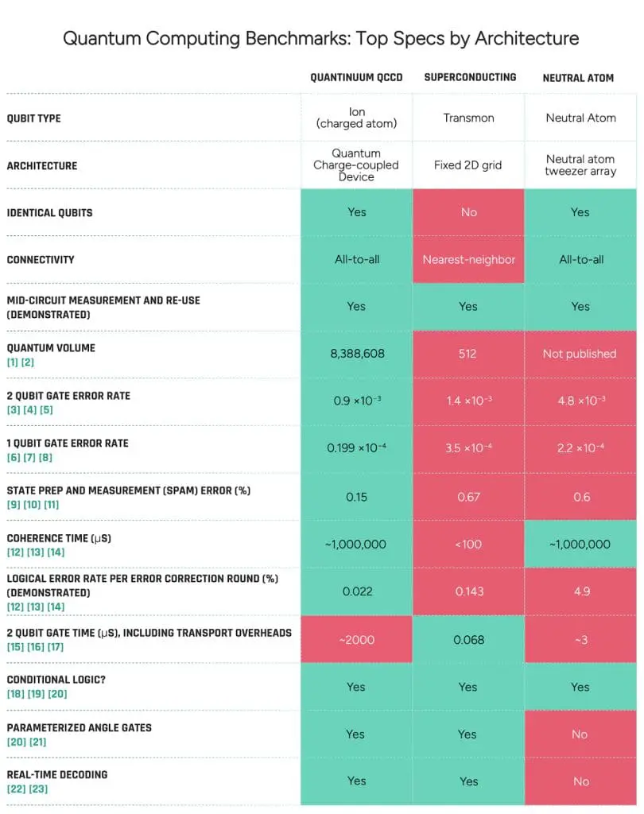Open reference link [1] under Quantum Volume
The image size is (644, 814).
tap(13, 362)
